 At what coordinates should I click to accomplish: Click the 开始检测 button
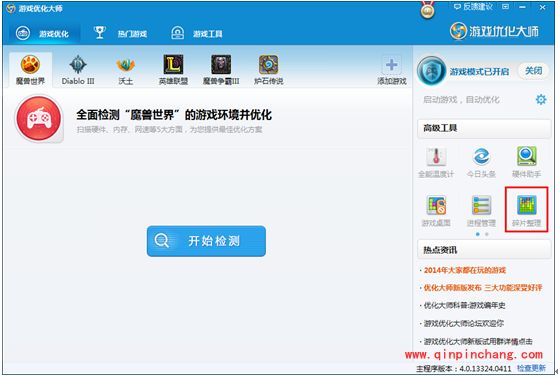coord(206,241)
